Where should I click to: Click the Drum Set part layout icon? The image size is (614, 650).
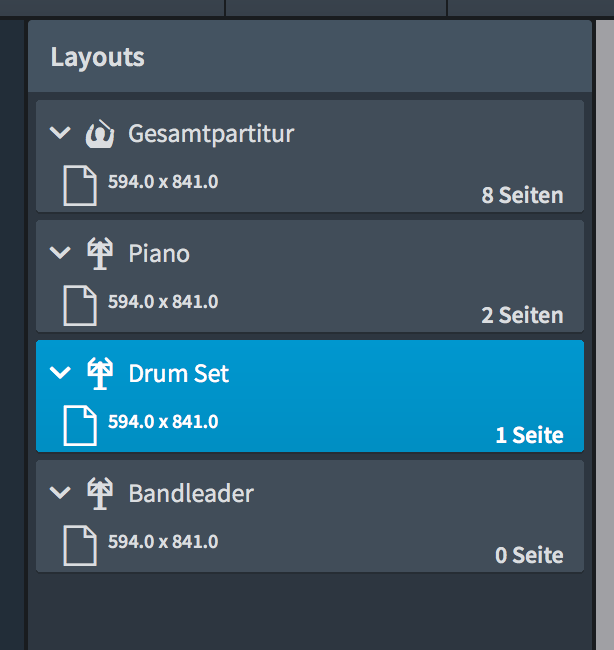[x=100, y=374]
